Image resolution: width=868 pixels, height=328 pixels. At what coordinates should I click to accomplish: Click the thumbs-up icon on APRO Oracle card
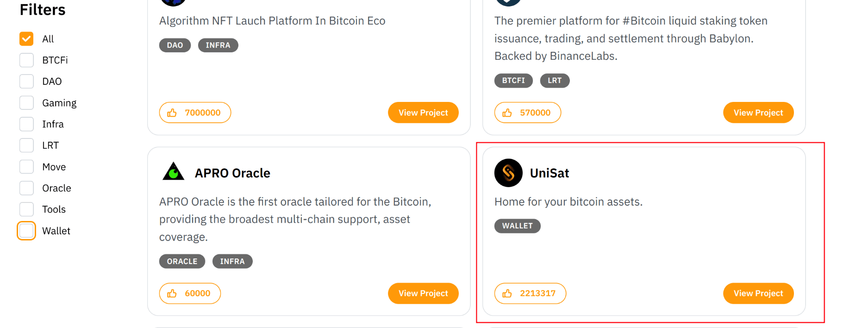pyautogui.click(x=172, y=293)
